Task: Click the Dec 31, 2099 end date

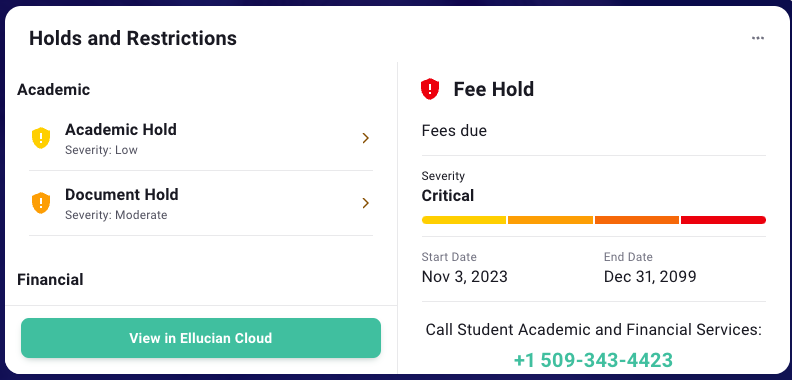Action: coord(650,277)
